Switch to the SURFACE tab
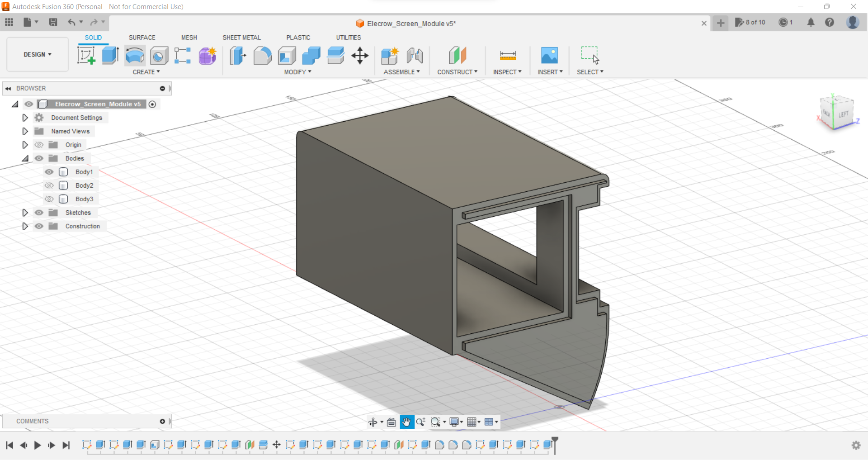868x460 pixels. pos(142,38)
